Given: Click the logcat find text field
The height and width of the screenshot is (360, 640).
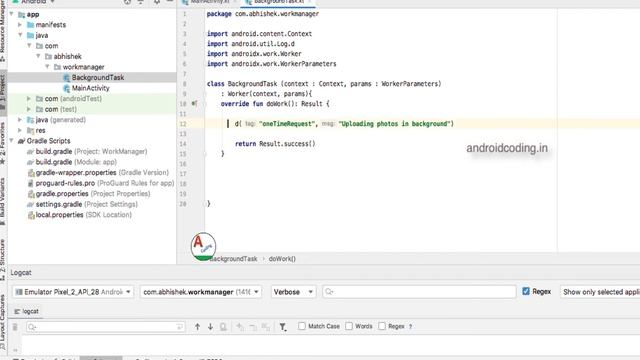Looking at the screenshot, I should point(105,327).
